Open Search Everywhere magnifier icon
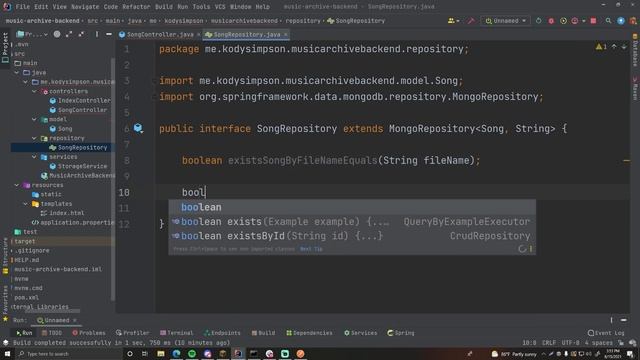This screenshot has width=640, height=360. click(x=608, y=21)
